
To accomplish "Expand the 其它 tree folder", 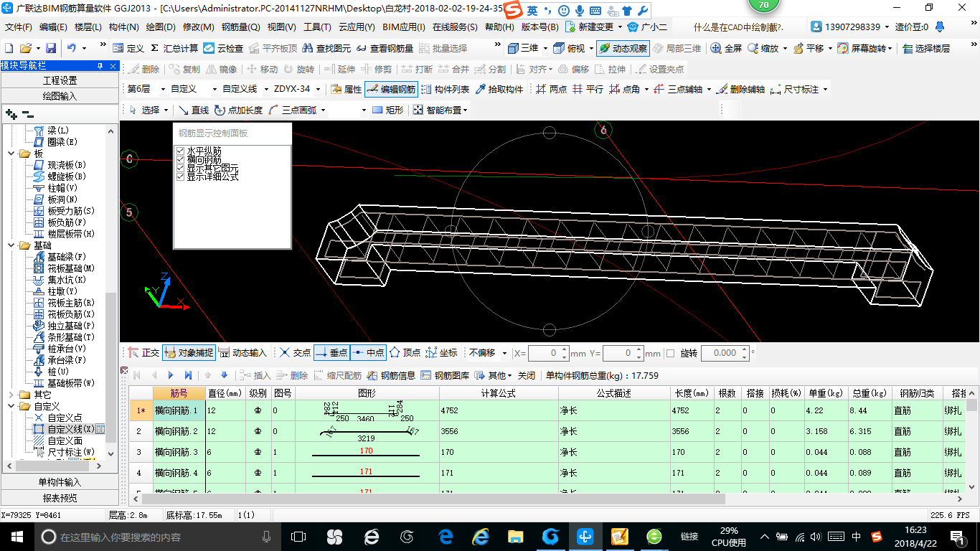I will coord(11,395).
